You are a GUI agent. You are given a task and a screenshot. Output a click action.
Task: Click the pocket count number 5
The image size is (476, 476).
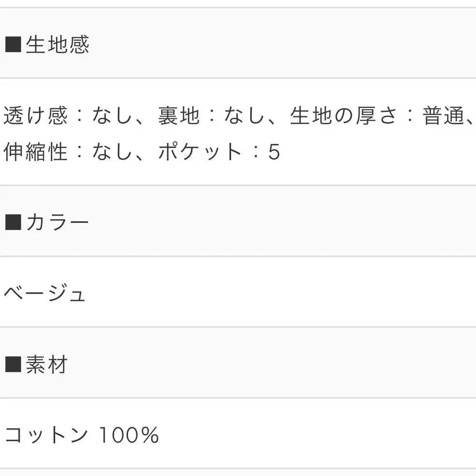tap(273, 152)
